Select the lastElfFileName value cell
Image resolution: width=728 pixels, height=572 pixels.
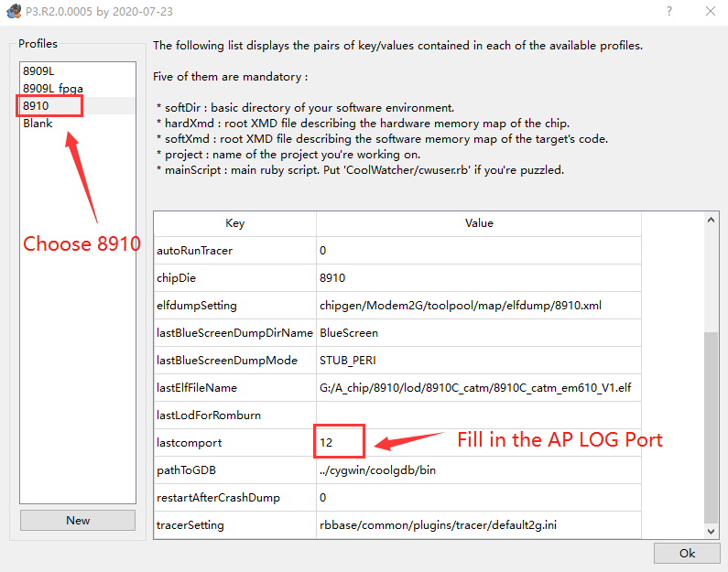coord(479,388)
